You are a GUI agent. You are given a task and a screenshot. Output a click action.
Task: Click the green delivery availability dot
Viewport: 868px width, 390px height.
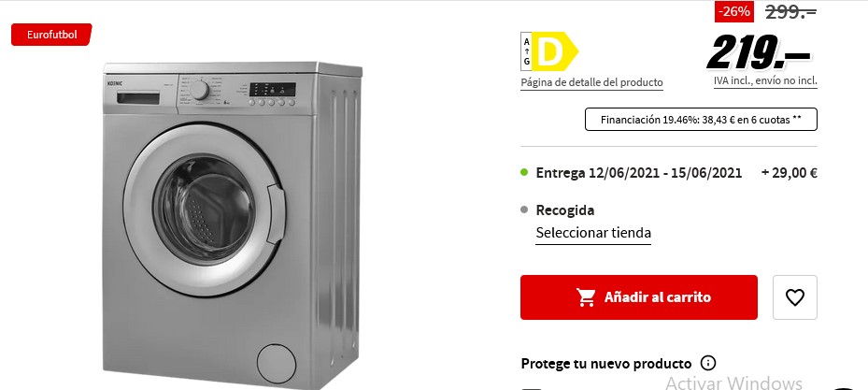[524, 172]
